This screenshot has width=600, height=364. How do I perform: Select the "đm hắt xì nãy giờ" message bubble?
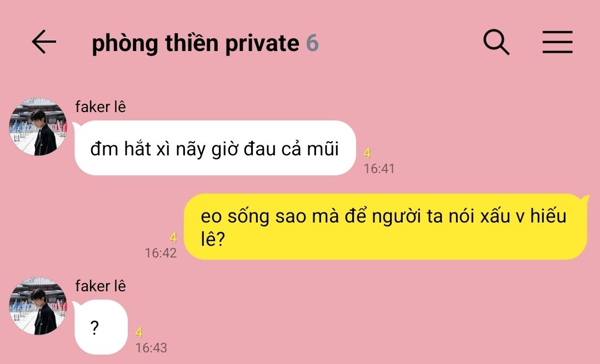[215, 148]
